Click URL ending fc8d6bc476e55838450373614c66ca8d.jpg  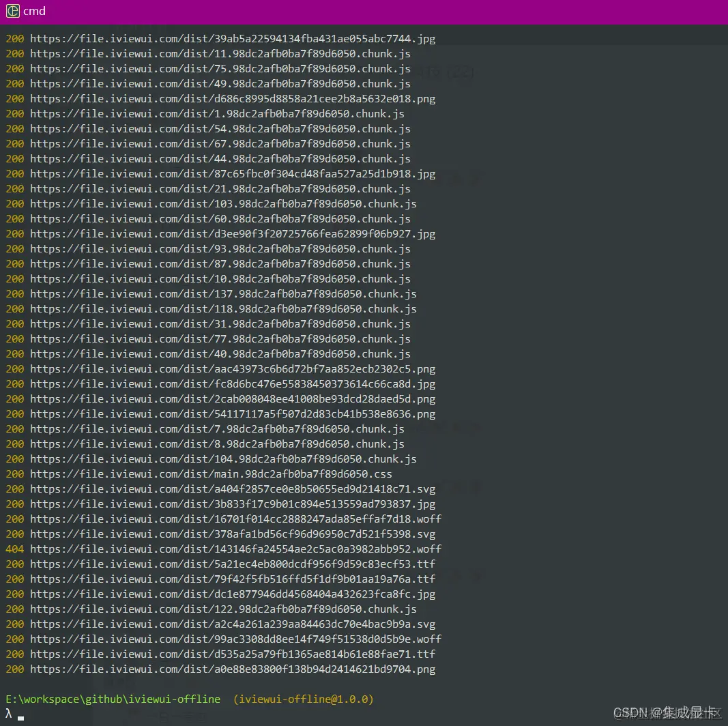pyautogui.click(x=233, y=384)
